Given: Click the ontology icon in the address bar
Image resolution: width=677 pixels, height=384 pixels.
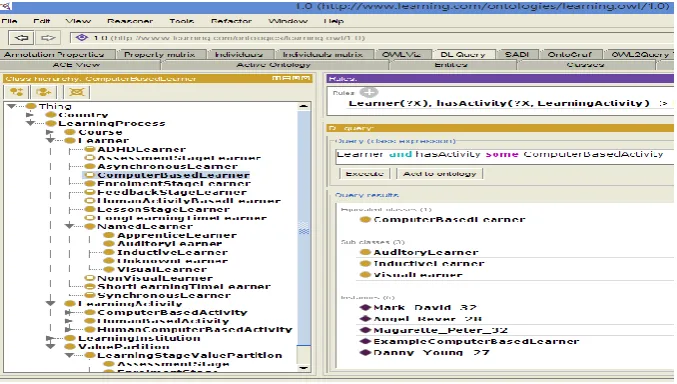Looking at the screenshot, I should [x=82, y=38].
